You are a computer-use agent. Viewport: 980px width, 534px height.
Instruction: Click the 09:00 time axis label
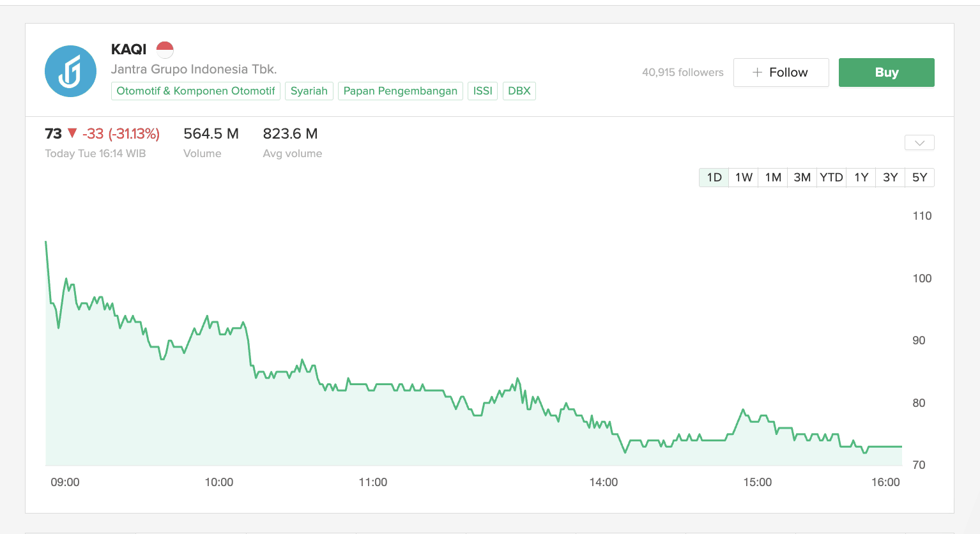(65, 482)
